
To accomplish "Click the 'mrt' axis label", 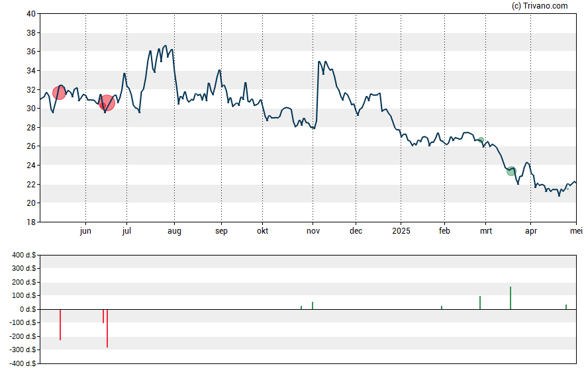I will 486,231.
